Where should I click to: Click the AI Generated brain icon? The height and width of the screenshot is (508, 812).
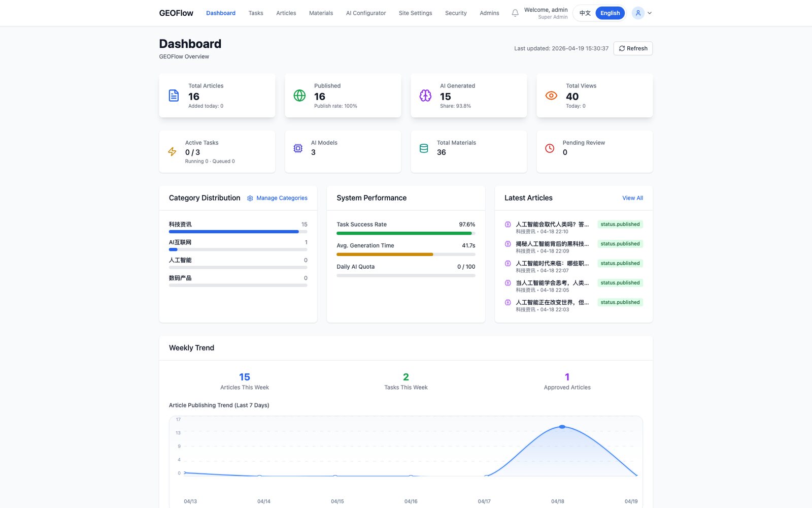tap(425, 96)
